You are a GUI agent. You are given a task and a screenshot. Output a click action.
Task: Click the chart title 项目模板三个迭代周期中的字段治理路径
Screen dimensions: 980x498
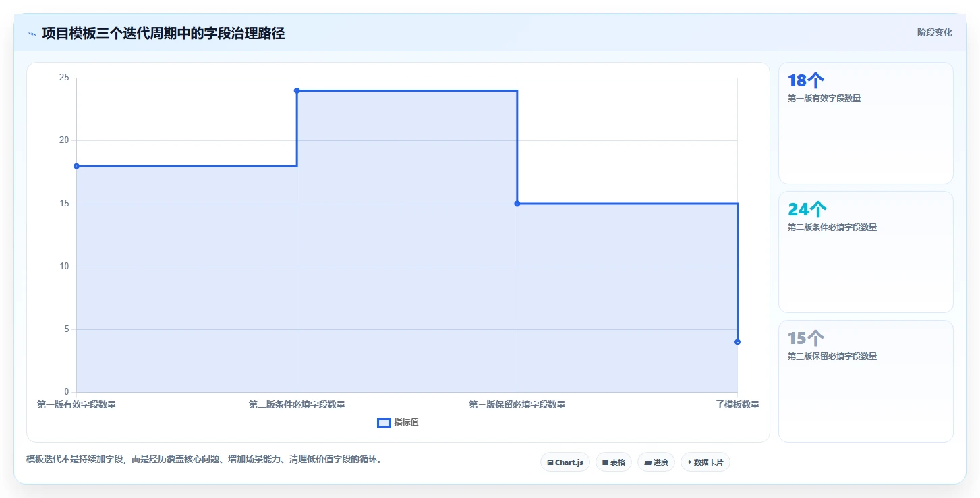163,34
